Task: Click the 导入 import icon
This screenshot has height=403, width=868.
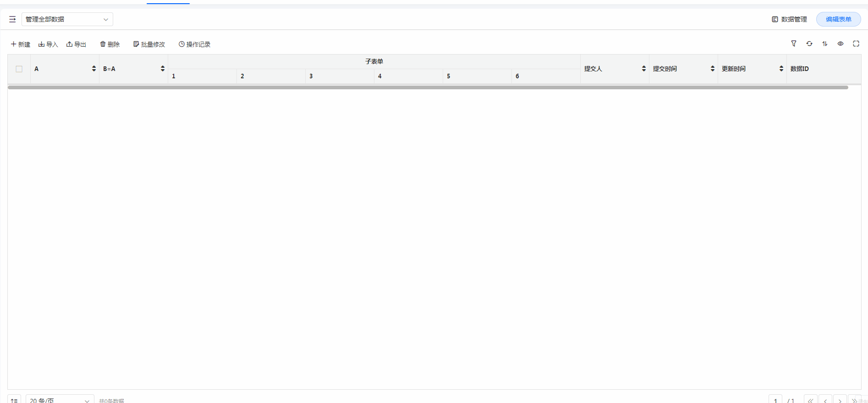Action: (41, 44)
